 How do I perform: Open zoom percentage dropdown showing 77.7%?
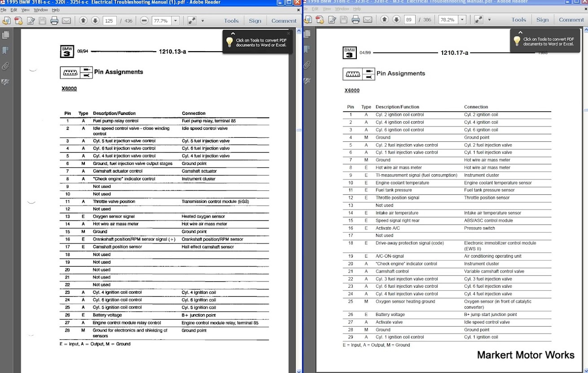pos(175,20)
